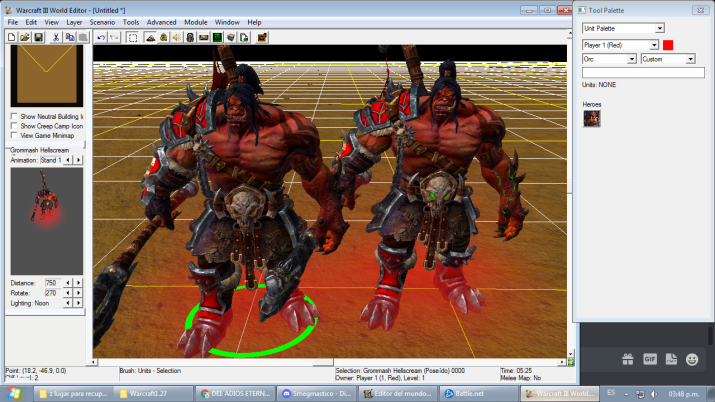Step Animation to next with right arrow
This screenshot has height=402, width=715.
78,160
